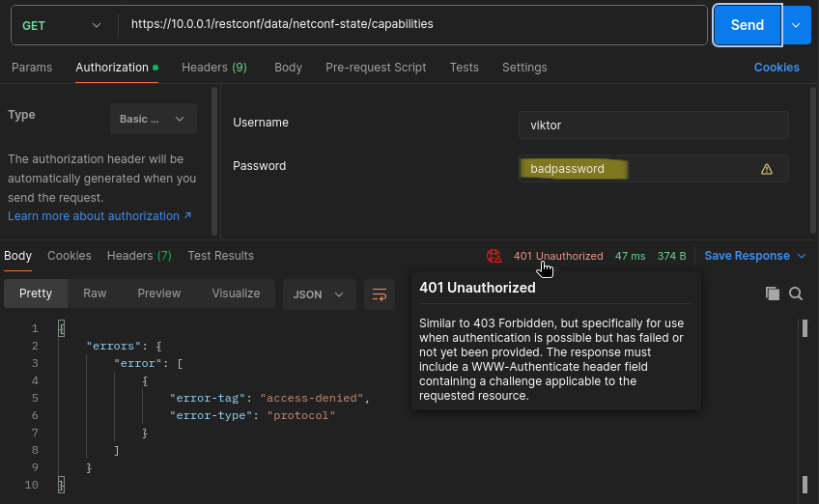Open the request Body tab
This screenshot has height=504, width=819.
click(x=289, y=68)
